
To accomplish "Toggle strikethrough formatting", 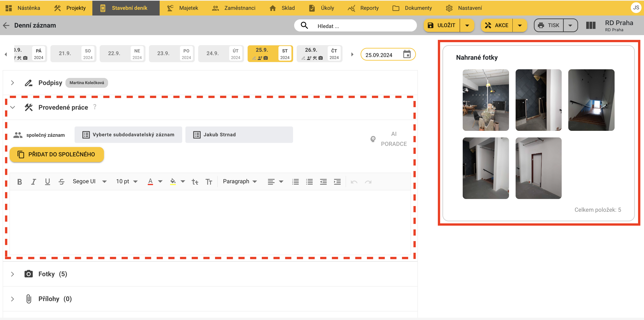I will click(x=62, y=182).
